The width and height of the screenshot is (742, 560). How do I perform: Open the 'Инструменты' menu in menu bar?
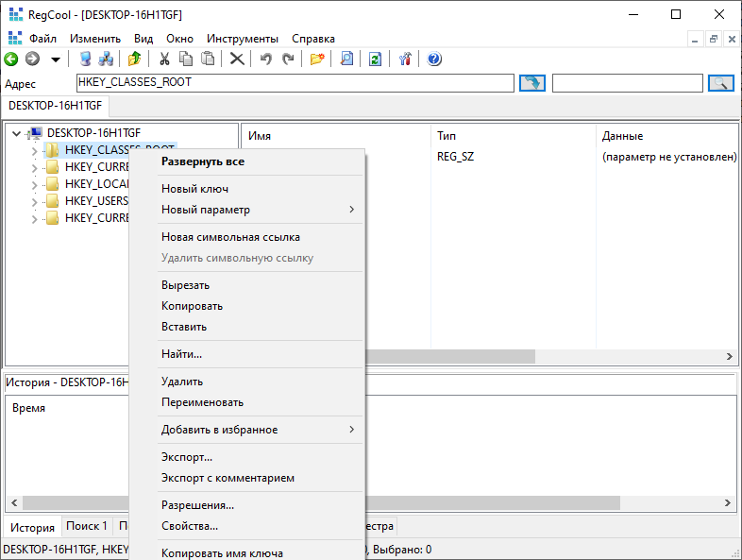(243, 39)
